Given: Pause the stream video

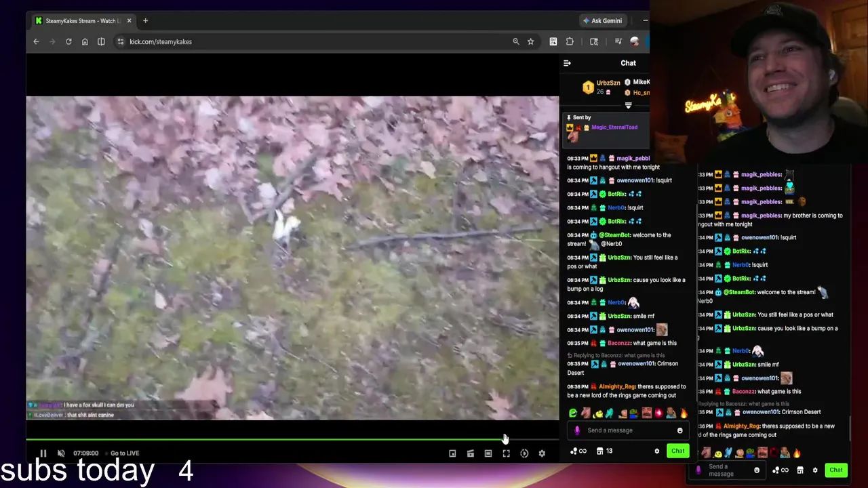Looking at the screenshot, I should tap(43, 453).
